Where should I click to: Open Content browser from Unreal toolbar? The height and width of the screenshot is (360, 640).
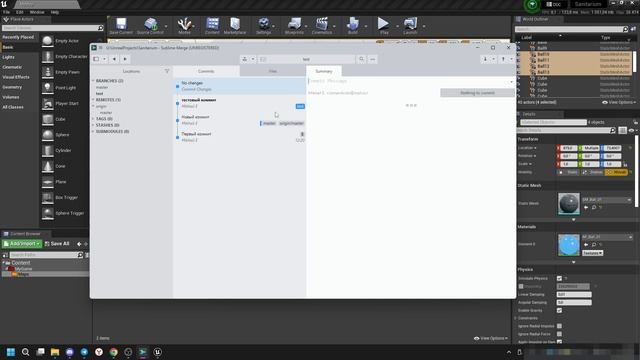tap(212, 26)
